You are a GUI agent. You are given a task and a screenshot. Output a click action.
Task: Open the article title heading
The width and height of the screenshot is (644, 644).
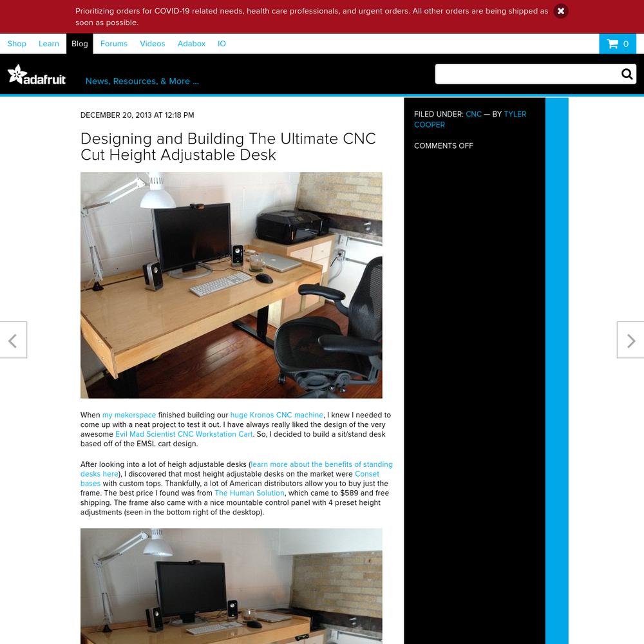[228, 147]
